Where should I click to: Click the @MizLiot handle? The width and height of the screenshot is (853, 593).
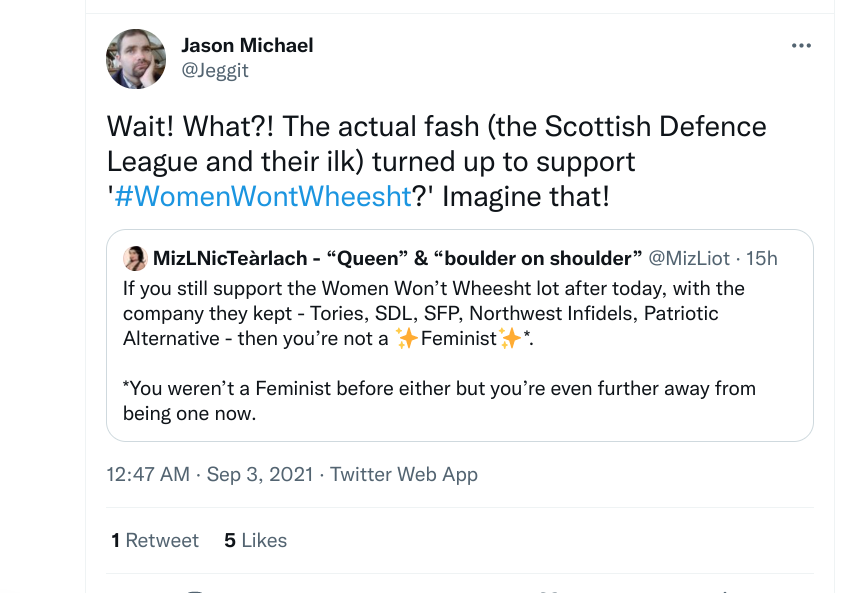pyautogui.click(x=690, y=259)
